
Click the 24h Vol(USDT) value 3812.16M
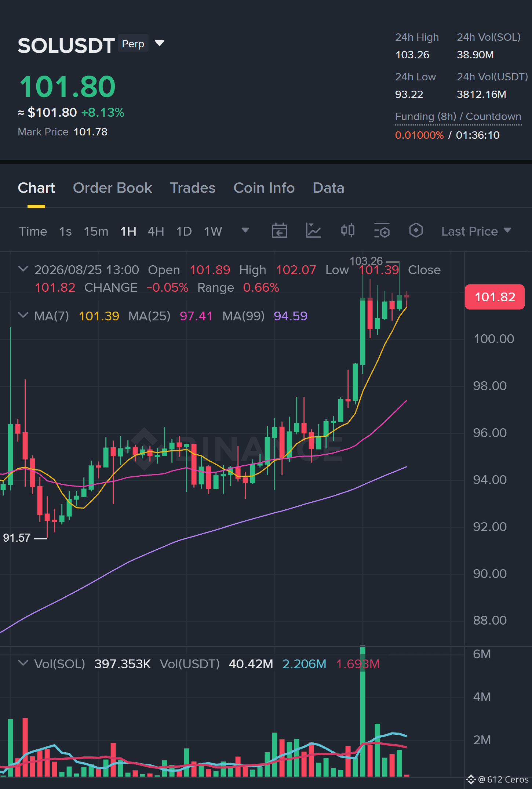click(x=481, y=94)
